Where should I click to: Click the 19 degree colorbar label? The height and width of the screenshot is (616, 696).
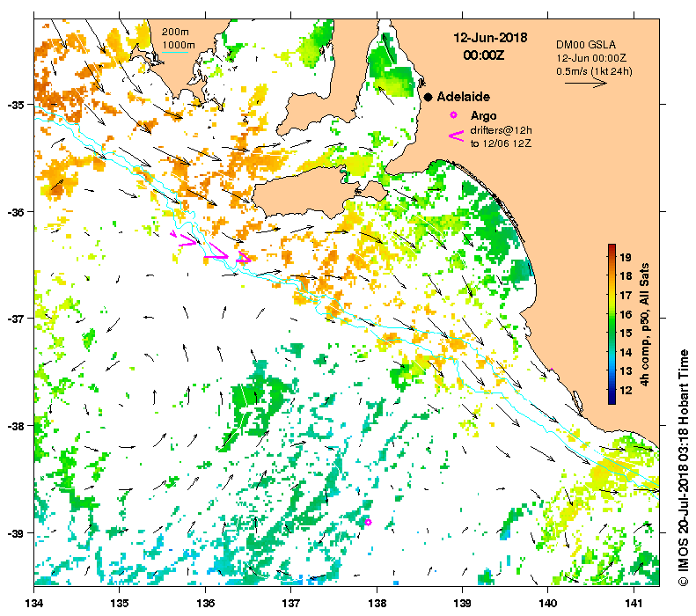(x=626, y=258)
